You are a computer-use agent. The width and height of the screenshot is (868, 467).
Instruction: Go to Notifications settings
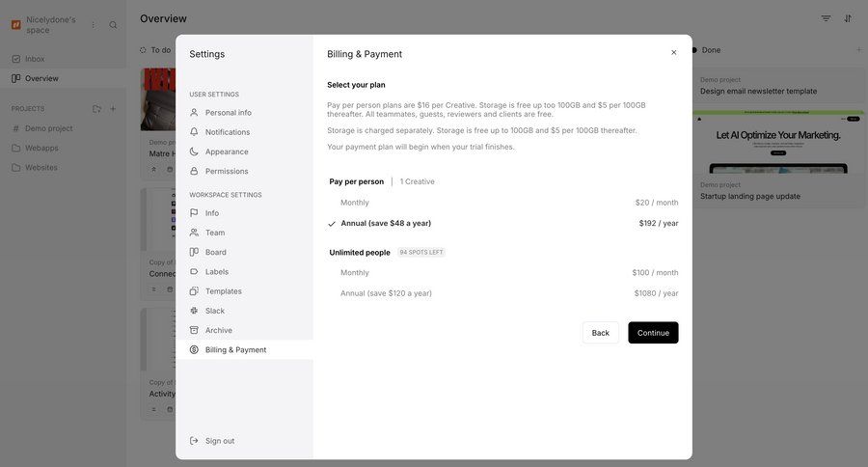click(227, 132)
